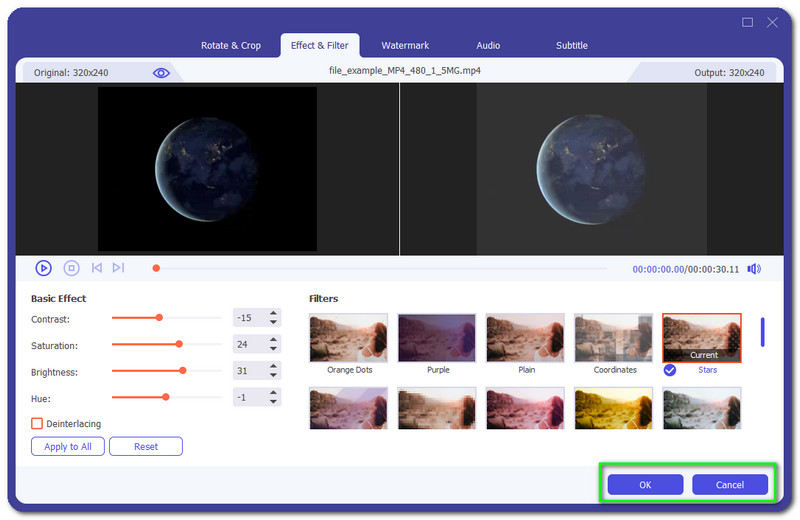
Task: Open the Watermark tab
Action: 405,45
